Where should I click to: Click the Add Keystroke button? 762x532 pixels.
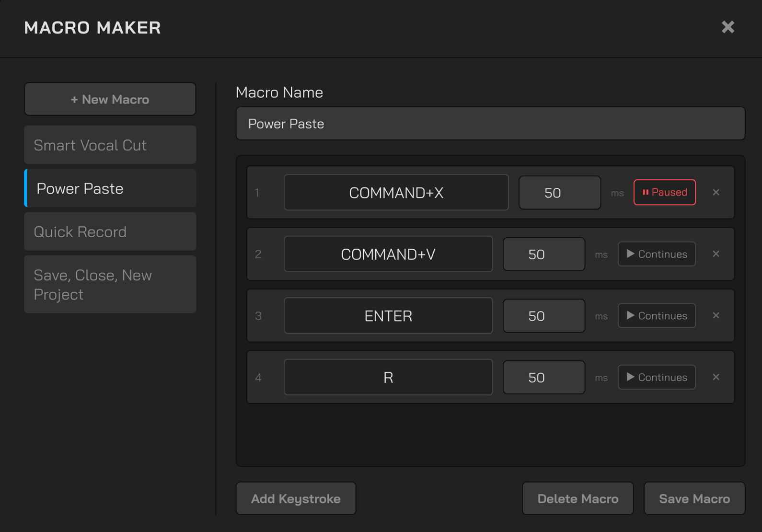(x=296, y=498)
